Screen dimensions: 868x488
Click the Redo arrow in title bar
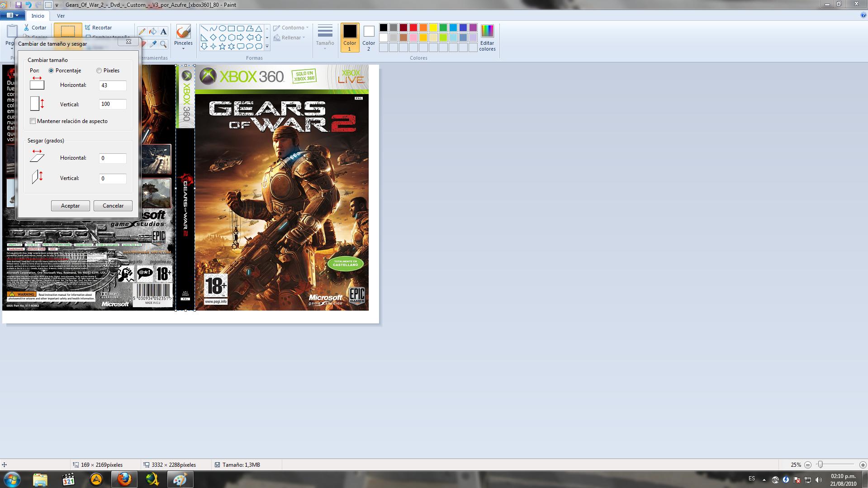pyautogui.click(x=38, y=5)
